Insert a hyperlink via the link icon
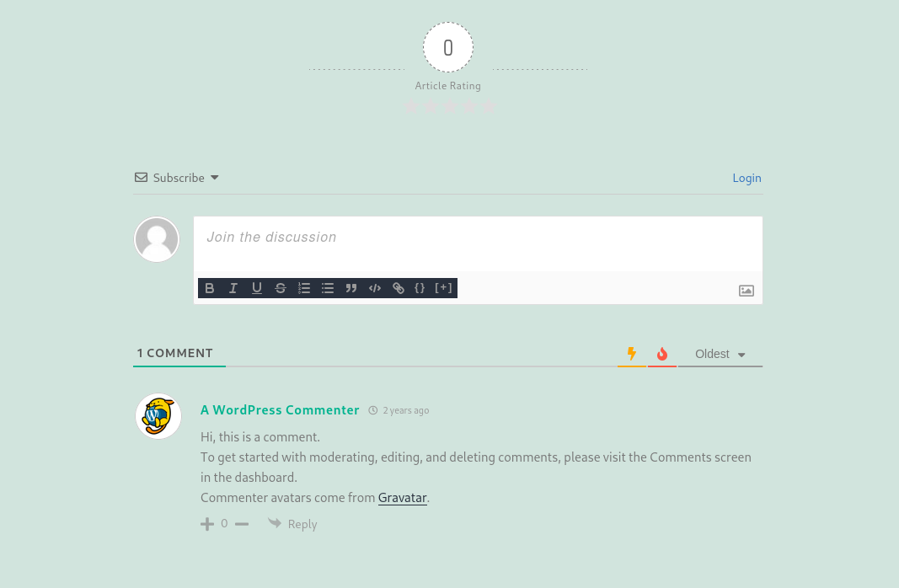The height and width of the screenshot is (588, 899). (x=399, y=288)
